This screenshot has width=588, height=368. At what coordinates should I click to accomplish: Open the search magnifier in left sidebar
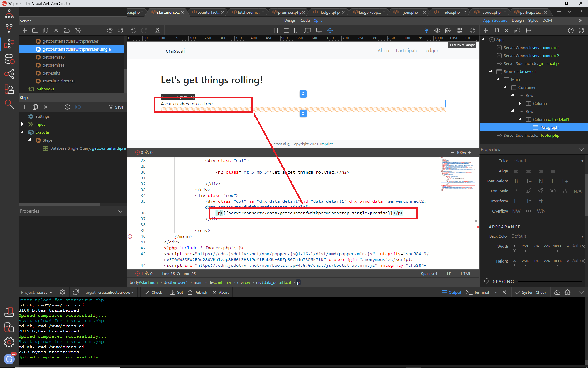pos(9,104)
